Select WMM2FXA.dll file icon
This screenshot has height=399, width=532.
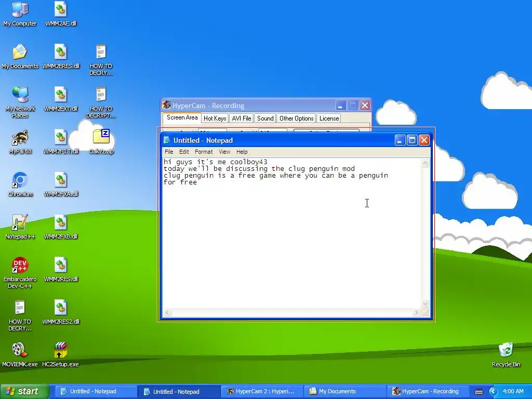point(61,184)
